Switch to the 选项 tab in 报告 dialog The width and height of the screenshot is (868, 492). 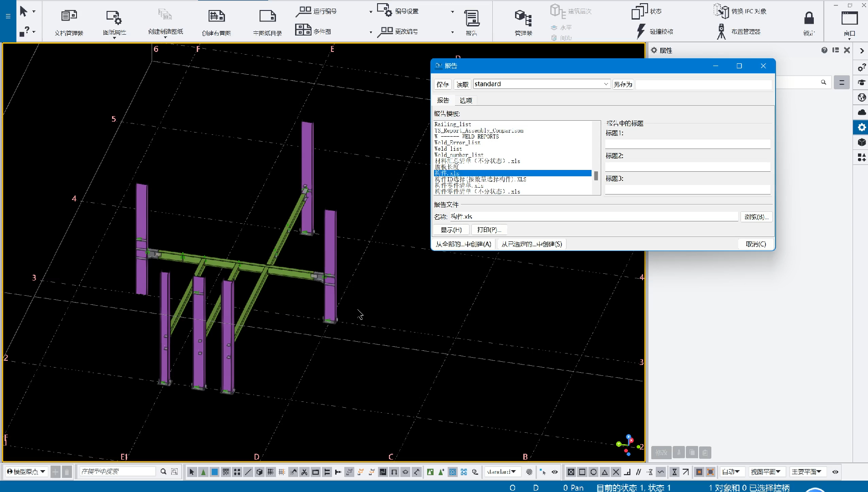click(x=465, y=100)
